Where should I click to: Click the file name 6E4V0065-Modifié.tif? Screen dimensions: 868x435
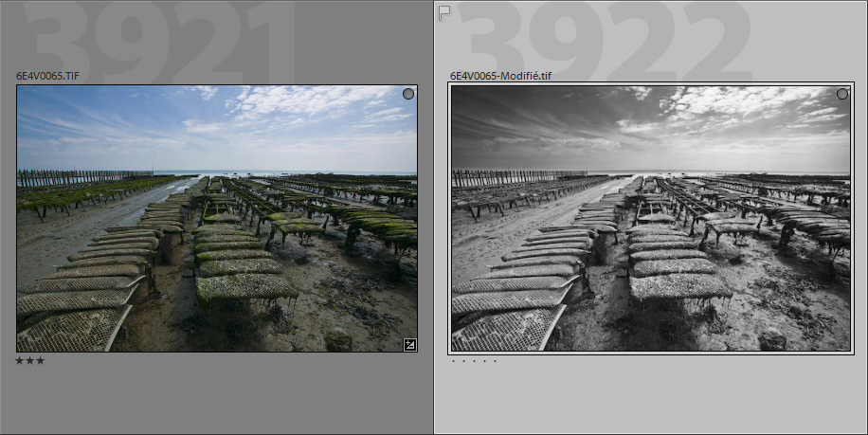point(500,76)
